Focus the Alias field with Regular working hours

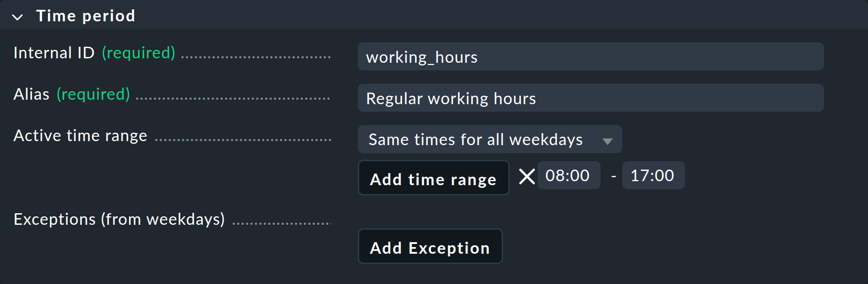pyautogui.click(x=591, y=98)
